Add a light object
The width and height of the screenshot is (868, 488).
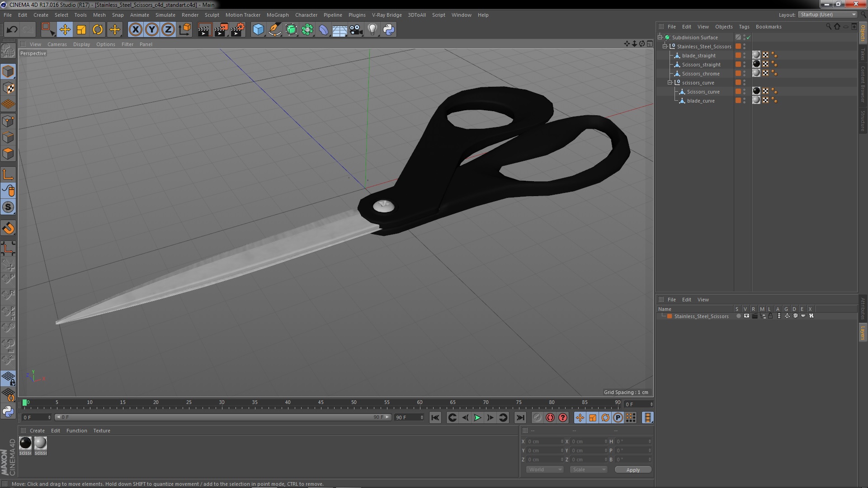(372, 30)
